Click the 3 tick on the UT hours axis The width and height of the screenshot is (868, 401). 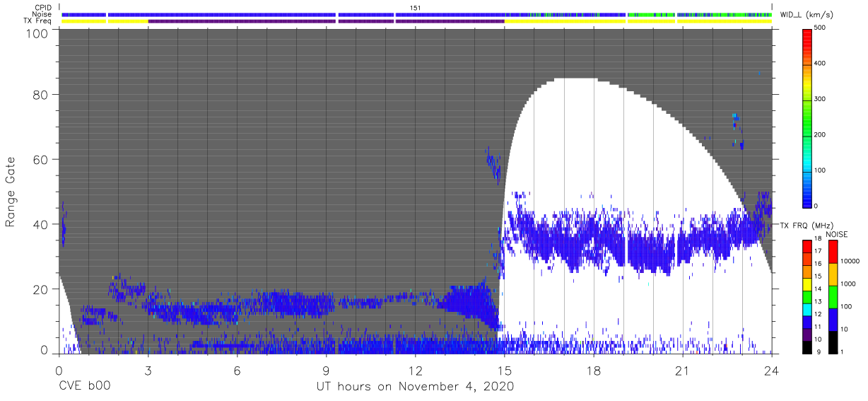pyautogui.click(x=148, y=370)
